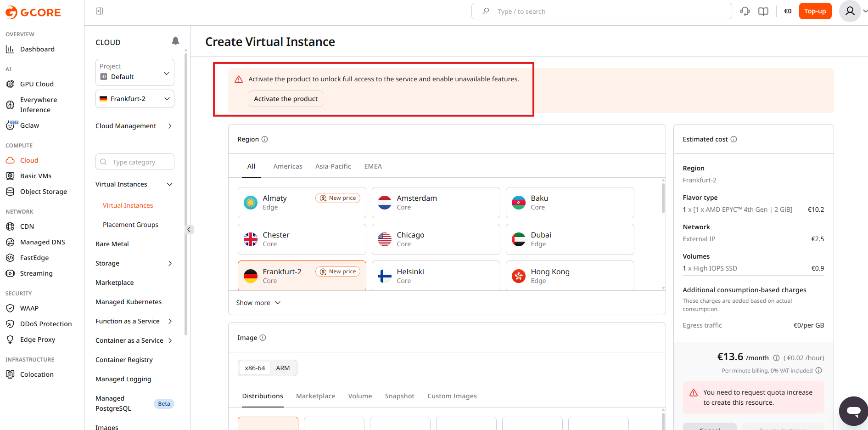The image size is (868, 430).
Task: Open the live chat bubble
Action: point(853,411)
